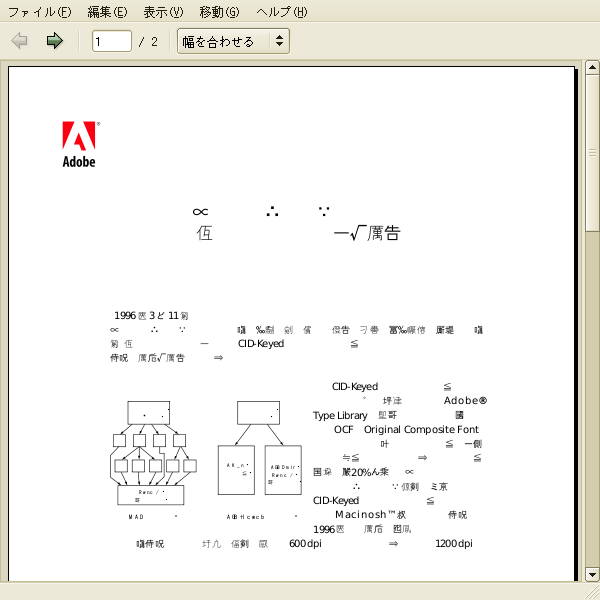Viewport: 600px width, 600px height.
Task: Click the "Original Composite Font" text in the document
Action: point(421,429)
